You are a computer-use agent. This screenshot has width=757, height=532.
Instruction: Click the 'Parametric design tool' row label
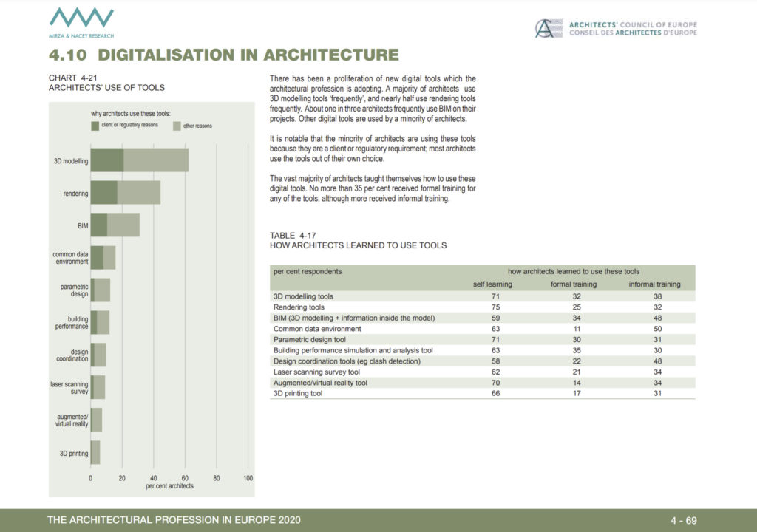[x=310, y=339]
